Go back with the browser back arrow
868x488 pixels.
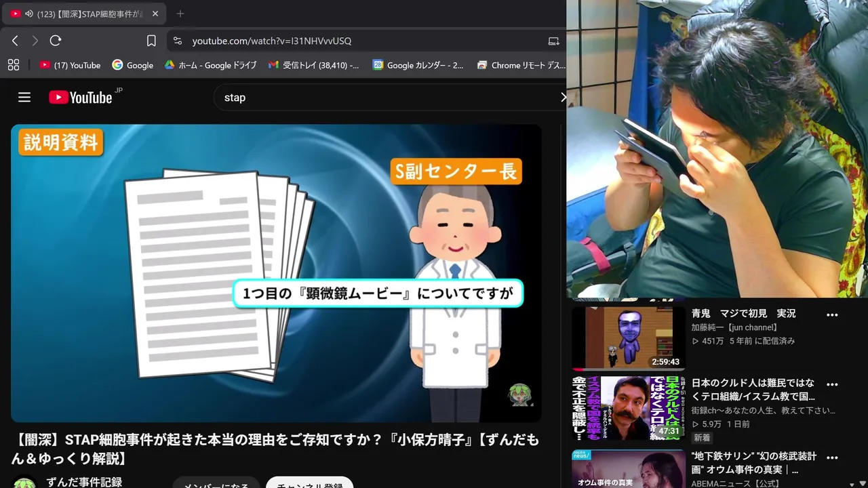pyautogui.click(x=15, y=41)
